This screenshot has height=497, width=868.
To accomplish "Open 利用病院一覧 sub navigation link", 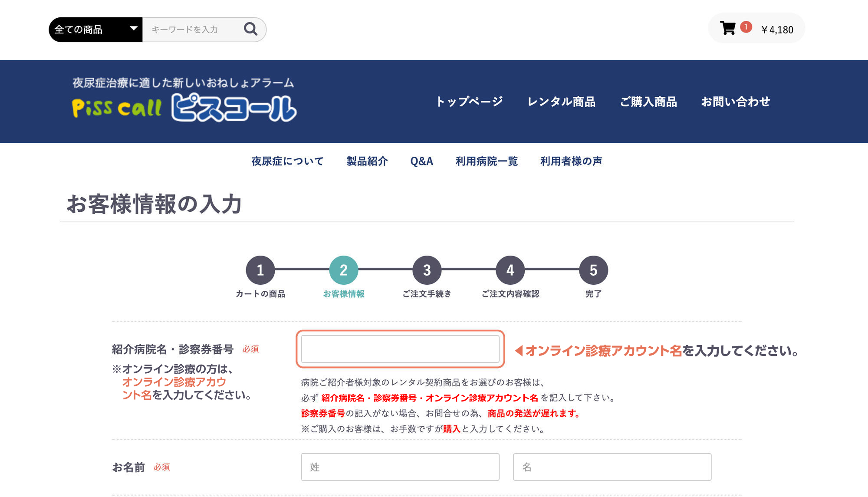I will 487,161.
